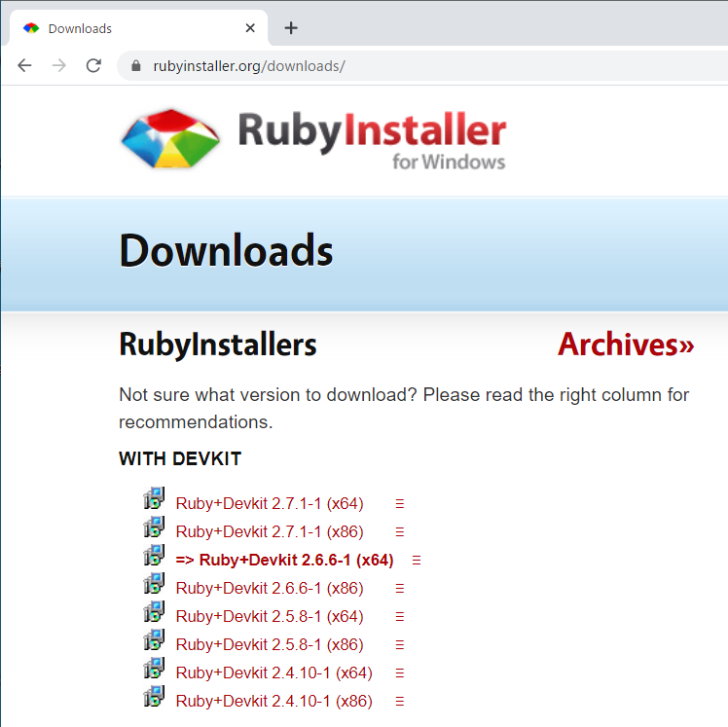Click installer icon beside Ruby+Devkit 2.7.1-1 (x64)
This screenshot has height=727, width=728.
tap(154, 500)
